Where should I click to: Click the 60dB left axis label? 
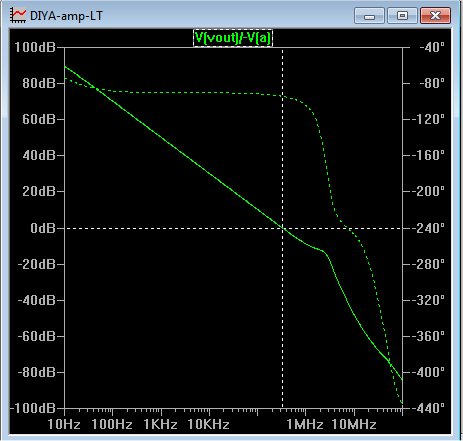[39, 119]
